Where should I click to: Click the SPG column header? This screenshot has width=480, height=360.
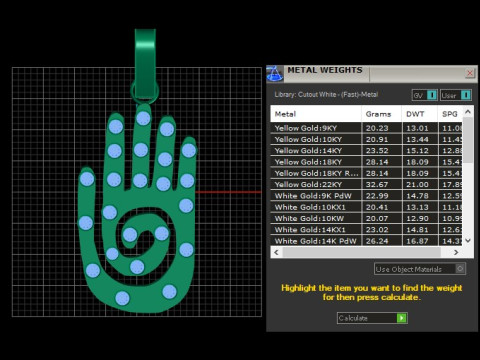[450, 114]
